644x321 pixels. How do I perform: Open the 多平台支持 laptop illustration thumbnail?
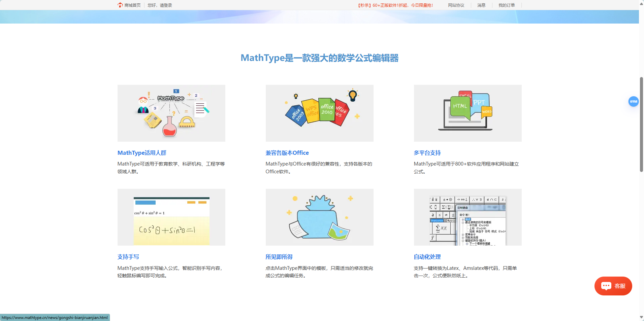tap(468, 113)
